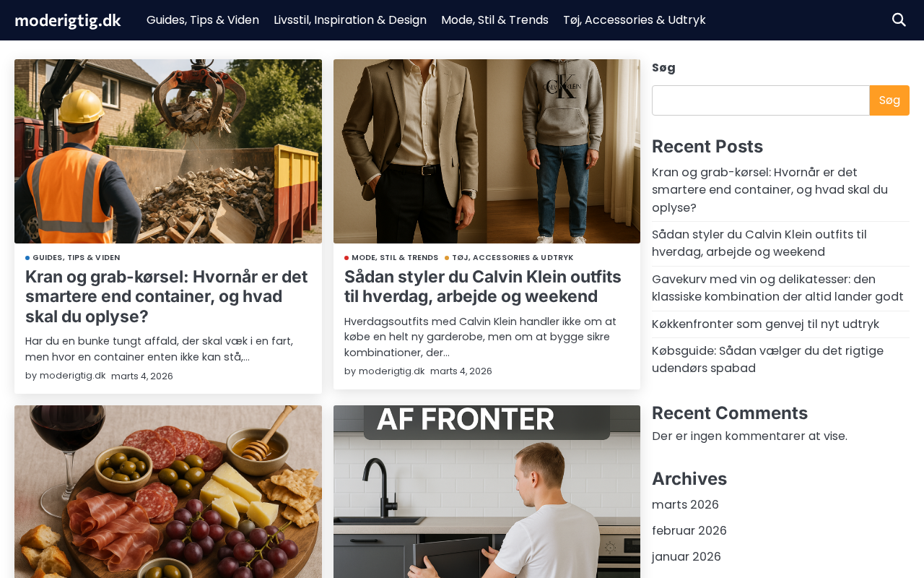Open recent post Køkkenfronter som genvej
The height and width of the screenshot is (578, 924).
(765, 324)
